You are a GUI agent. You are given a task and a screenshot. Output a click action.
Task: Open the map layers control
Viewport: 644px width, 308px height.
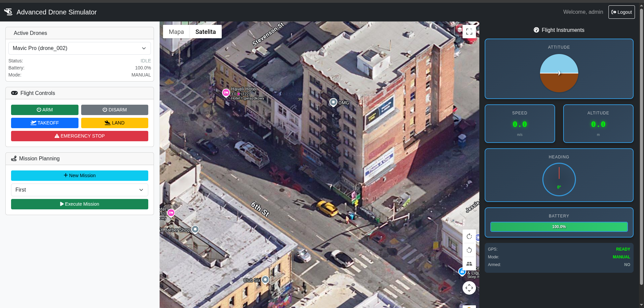click(459, 30)
